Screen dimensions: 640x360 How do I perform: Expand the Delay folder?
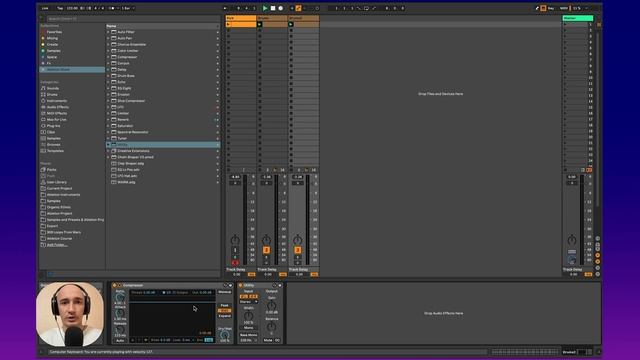(109, 69)
